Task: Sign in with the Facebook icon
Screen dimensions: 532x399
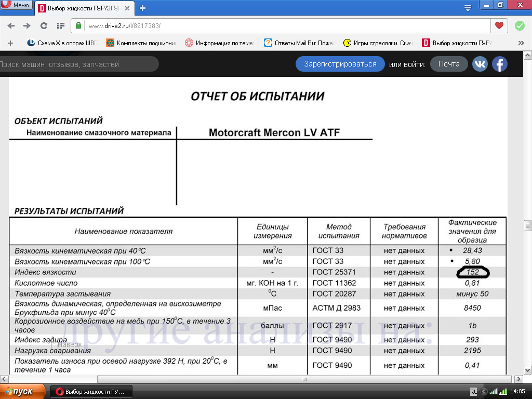Action: [500, 64]
